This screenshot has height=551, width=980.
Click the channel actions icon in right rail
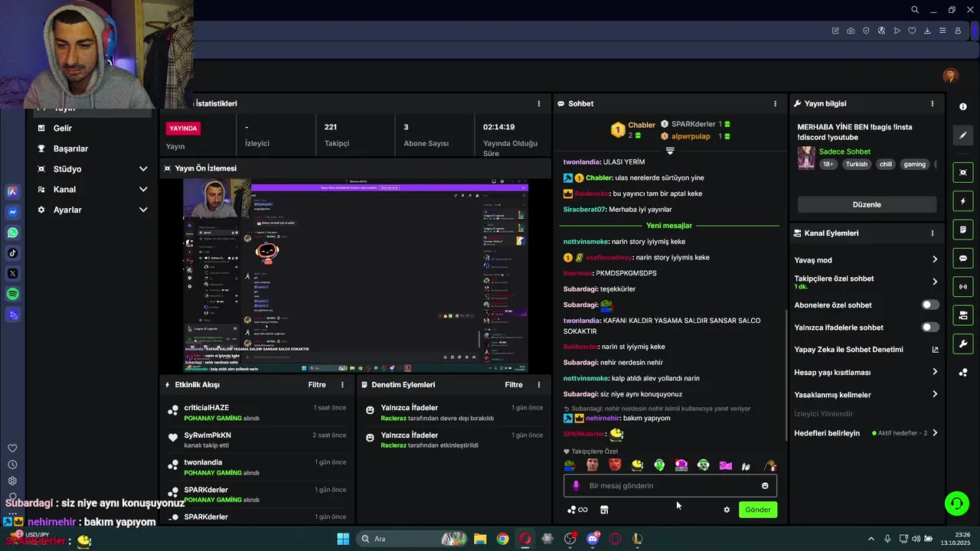(963, 315)
